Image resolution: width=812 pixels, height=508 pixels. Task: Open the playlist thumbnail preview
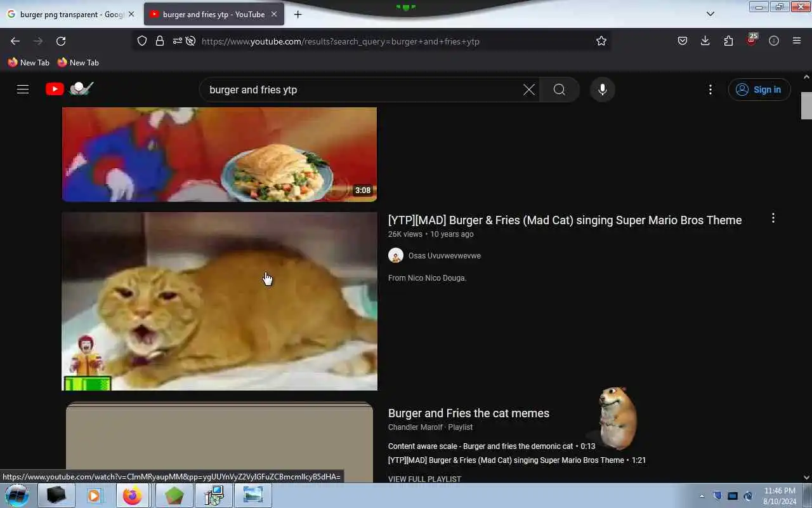click(219, 442)
